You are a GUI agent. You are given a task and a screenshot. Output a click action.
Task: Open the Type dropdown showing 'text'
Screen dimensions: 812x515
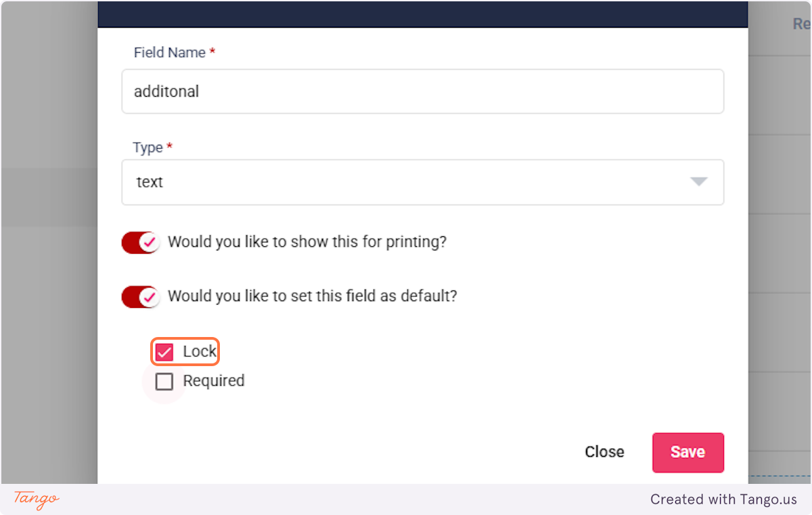coord(423,182)
